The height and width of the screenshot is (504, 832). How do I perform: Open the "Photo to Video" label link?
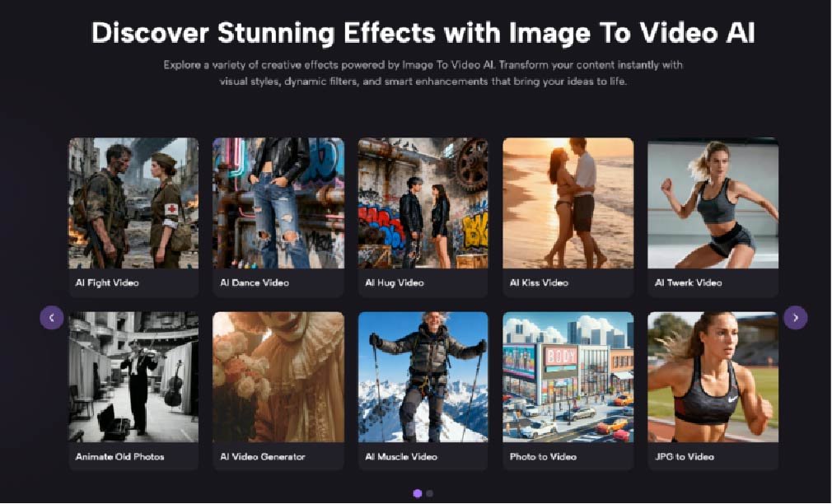point(545,456)
